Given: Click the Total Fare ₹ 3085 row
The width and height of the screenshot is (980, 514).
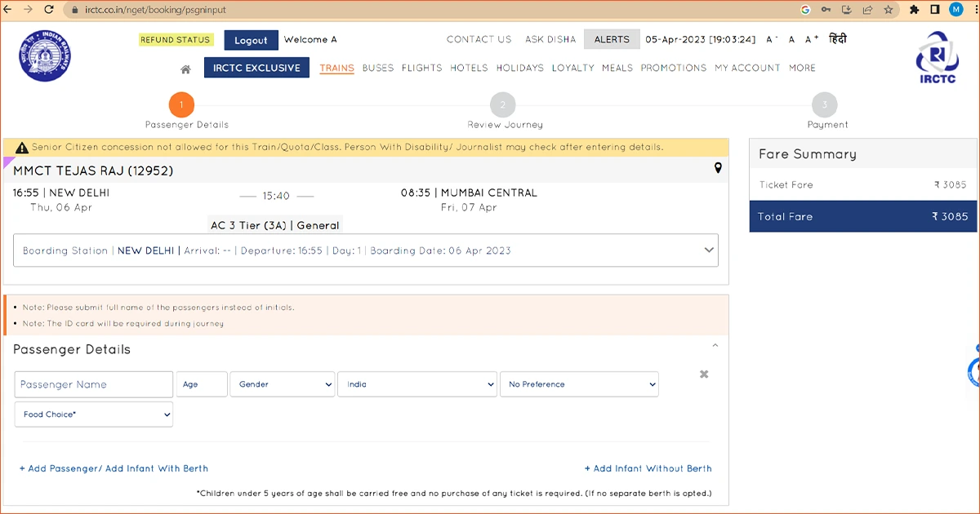Looking at the screenshot, I should tap(862, 216).
